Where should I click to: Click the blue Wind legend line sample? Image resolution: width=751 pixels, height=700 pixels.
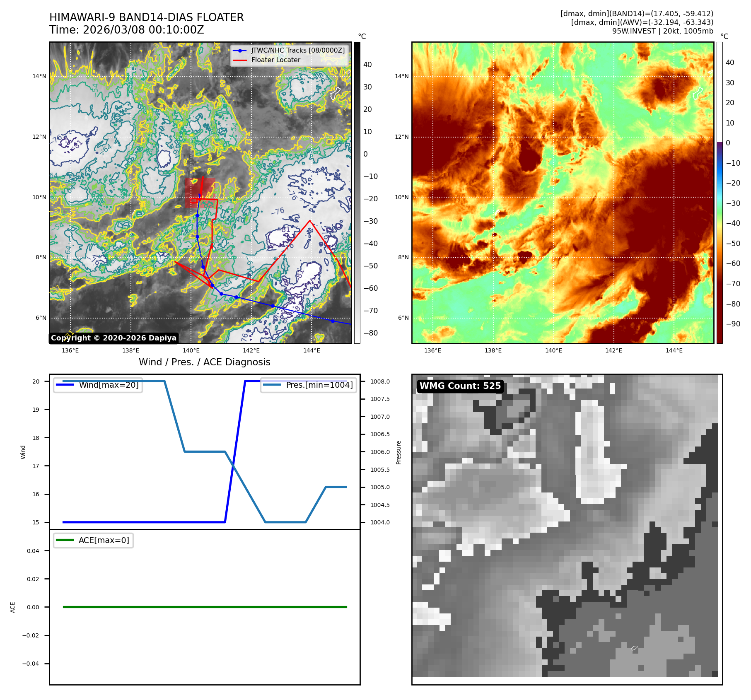65,385
